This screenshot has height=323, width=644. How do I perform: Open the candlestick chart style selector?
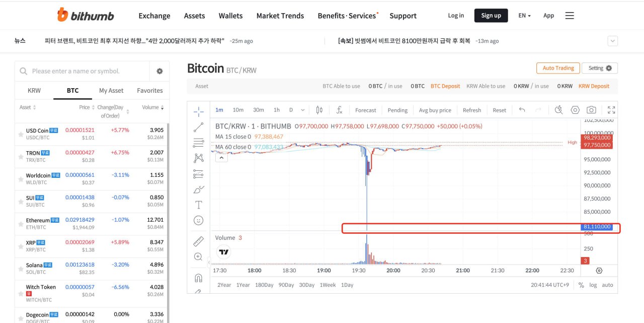pyautogui.click(x=319, y=110)
